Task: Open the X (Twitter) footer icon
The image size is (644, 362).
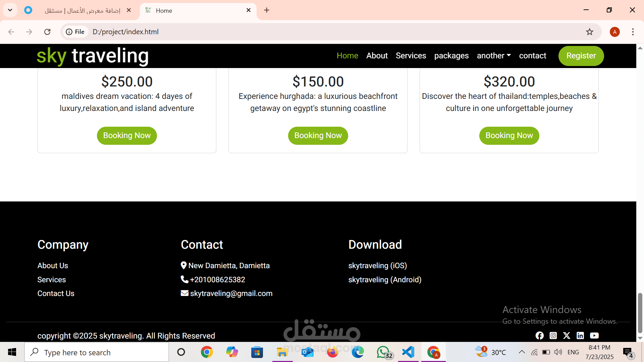Action: pyautogui.click(x=567, y=336)
